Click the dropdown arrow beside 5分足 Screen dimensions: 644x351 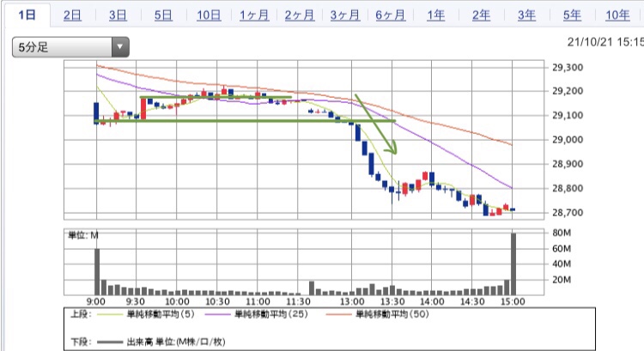[x=120, y=47]
